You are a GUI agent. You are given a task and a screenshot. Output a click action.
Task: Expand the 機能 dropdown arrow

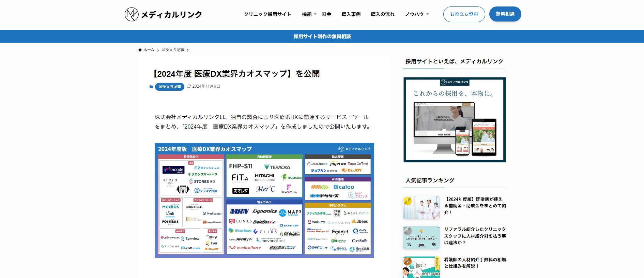coord(315,14)
